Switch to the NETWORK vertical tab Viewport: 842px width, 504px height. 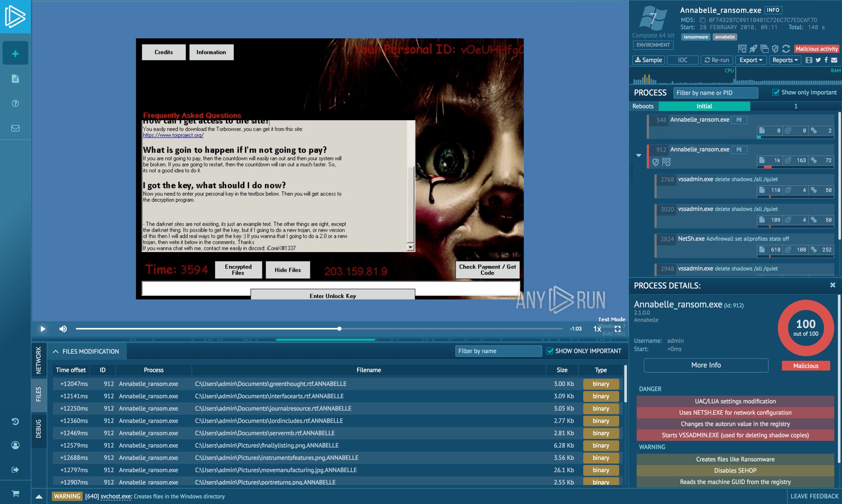pyautogui.click(x=39, y=360)
